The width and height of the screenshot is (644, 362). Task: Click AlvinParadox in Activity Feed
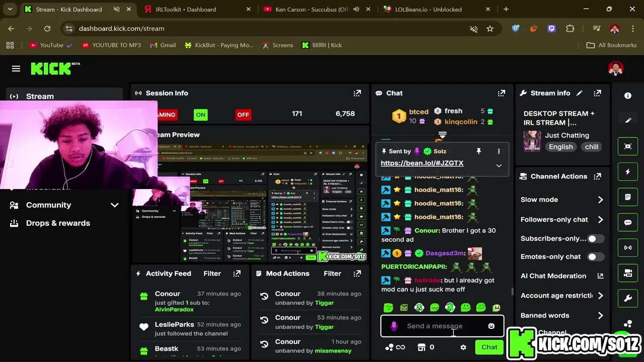174,310
